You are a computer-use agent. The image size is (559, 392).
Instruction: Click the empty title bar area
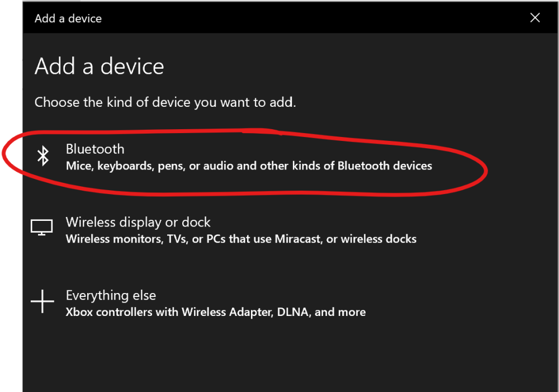click(307, 18)
